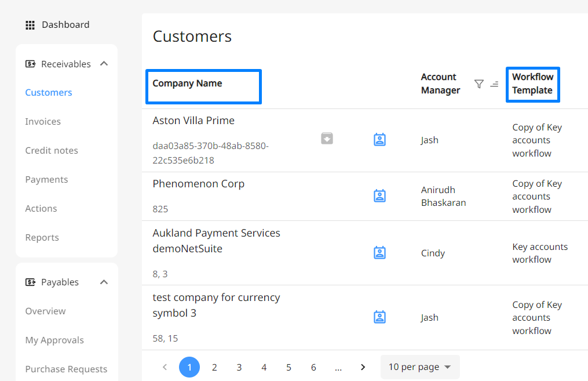Click the archive icon for Aston Villa Prime
Image resolution: width=588 pixels, height=381 pixels.
327,139
